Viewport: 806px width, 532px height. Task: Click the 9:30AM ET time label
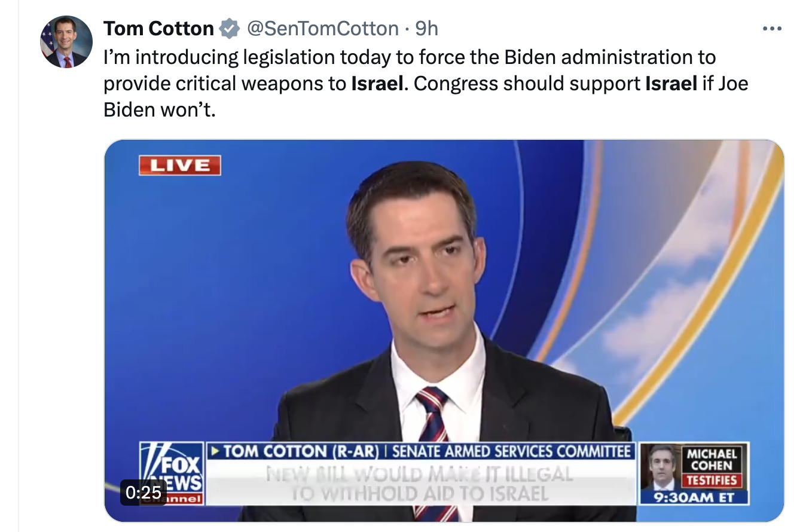pos(694,497)
